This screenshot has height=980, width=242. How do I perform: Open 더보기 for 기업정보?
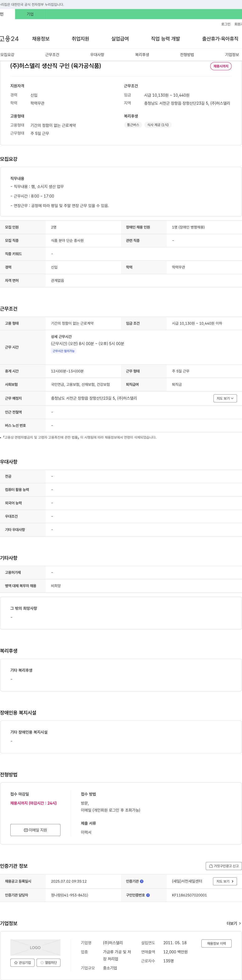click(x=234, y=923)
